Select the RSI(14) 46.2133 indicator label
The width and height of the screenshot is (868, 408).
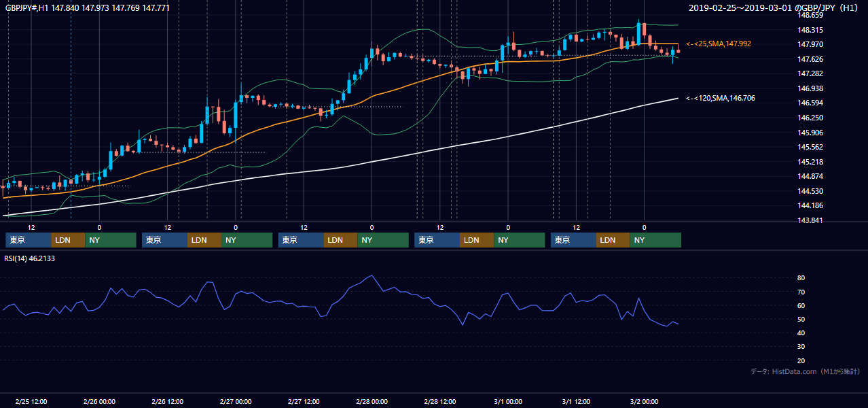coord(30,258)
